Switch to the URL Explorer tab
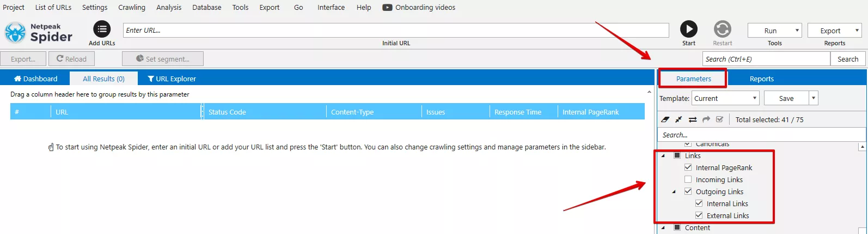 pos(172,79)
